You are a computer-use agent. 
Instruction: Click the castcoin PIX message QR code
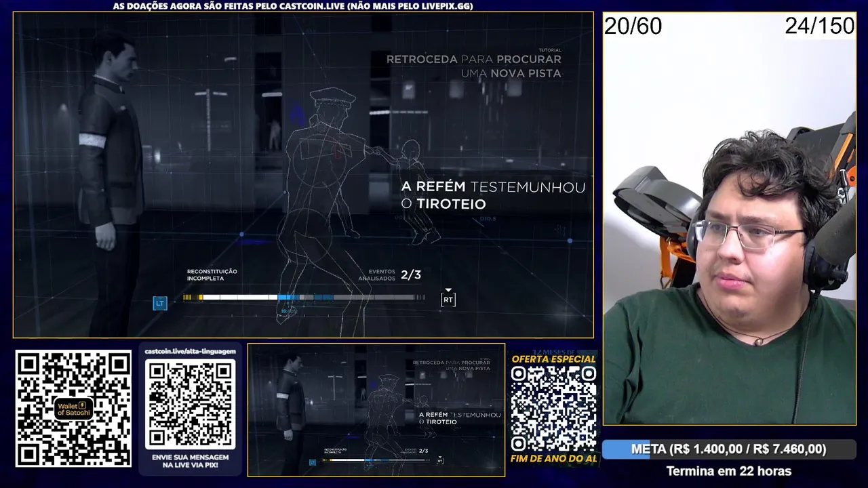coord(191,404)
